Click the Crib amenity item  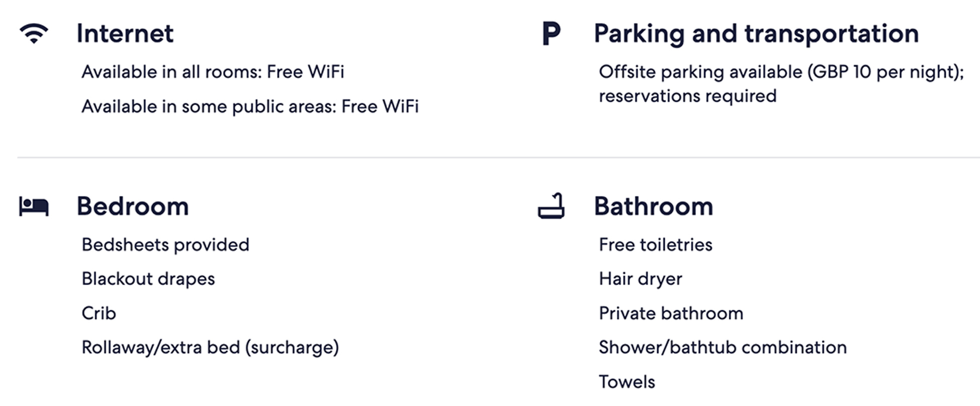coord(99,313)
